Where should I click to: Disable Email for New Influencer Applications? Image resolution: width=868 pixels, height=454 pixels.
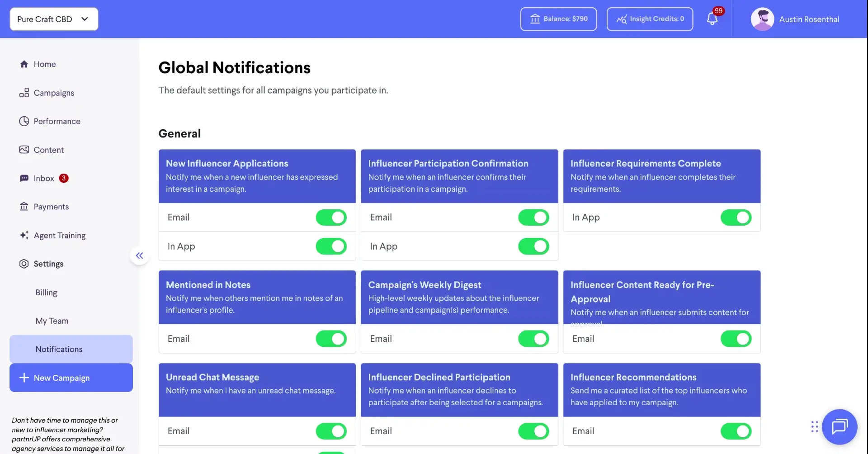click(x=331, y=218)
